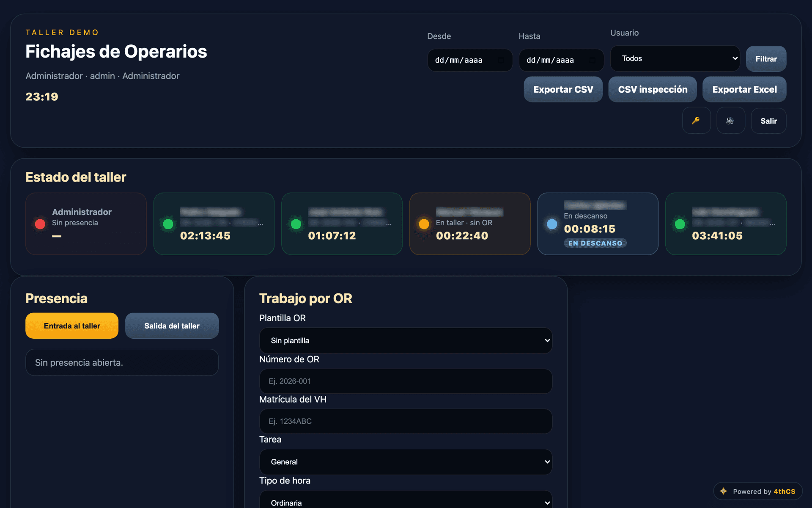Click the Entrada al taller button
The height and width of the screenshot is (508, 812).
click(x=72, y=326)
